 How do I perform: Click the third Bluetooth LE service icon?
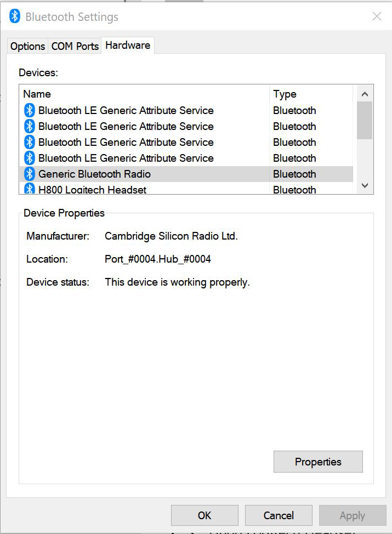(x=29, y=142)
